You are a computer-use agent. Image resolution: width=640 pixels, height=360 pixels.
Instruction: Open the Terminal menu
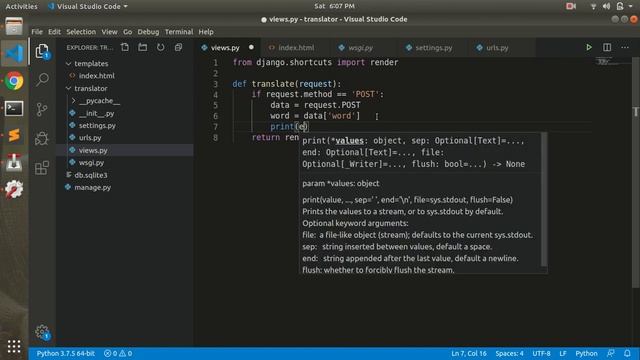[179, 32]
